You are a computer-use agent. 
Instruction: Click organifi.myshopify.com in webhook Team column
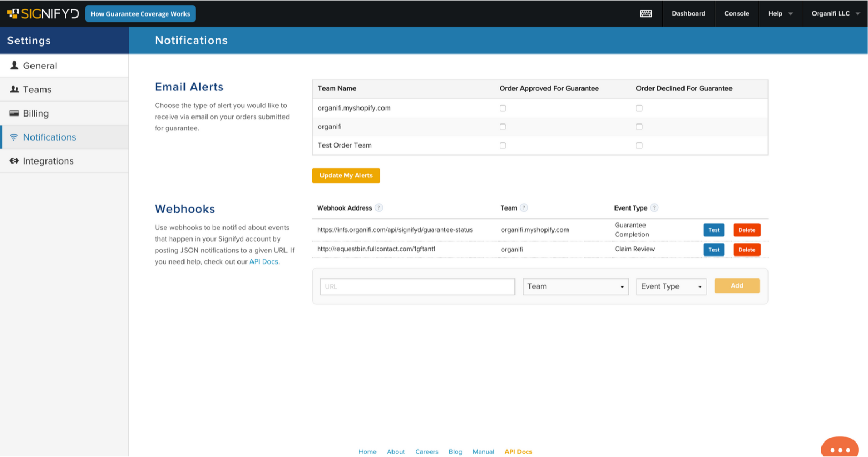535,230
